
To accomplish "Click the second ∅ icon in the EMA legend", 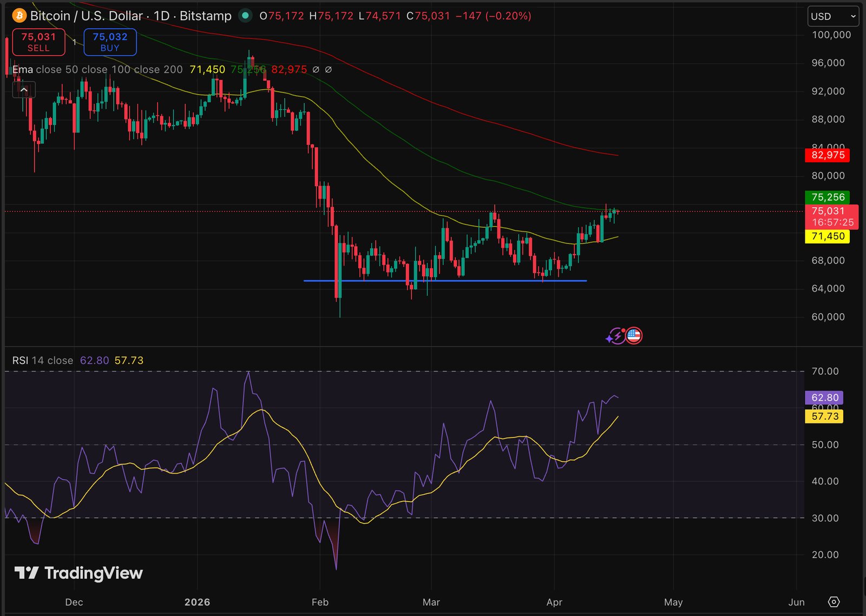I will [x=329, y=69].
